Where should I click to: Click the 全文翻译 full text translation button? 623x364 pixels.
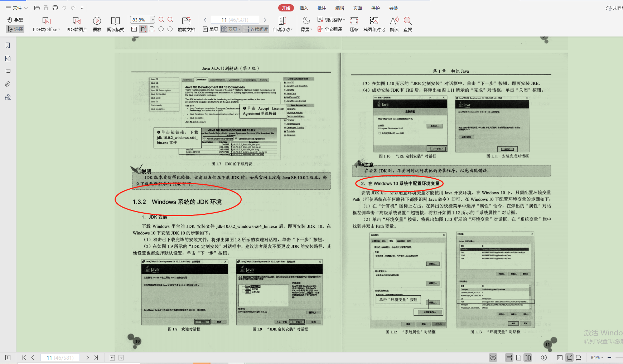(x=330, y=29)
